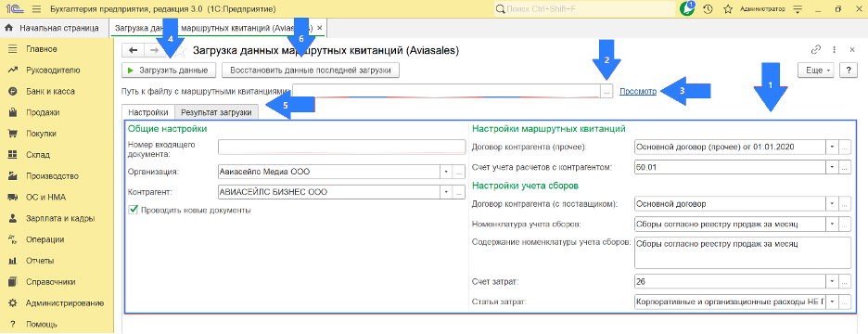This screenshot has height=334, width=868.
Task: Open Организация selection ellipsis button
Action: [x=458, y=172]
